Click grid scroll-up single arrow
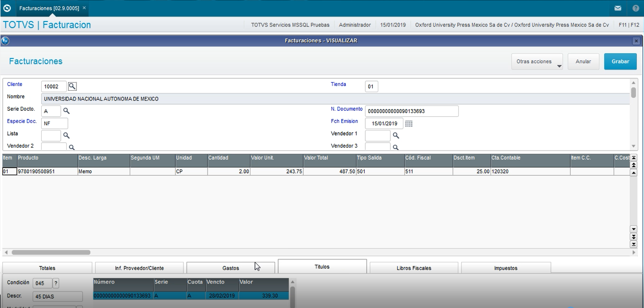Viewport: 644px width, 308px height. tap(633, 173)
